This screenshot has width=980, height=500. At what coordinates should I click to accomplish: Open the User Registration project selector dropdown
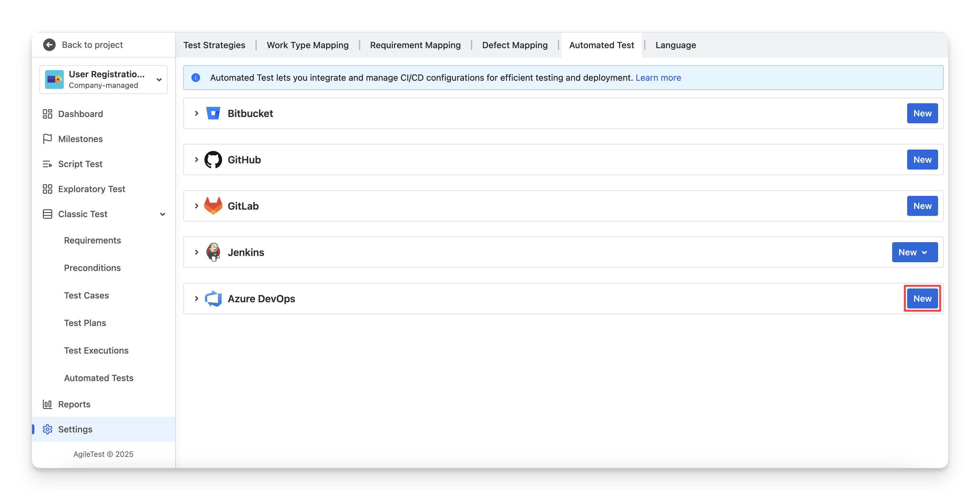pyautogui.click(x=159, y=79)
